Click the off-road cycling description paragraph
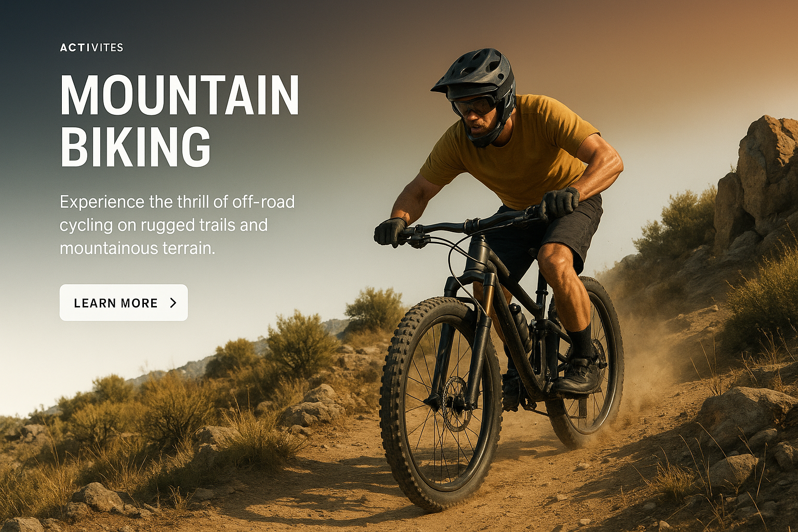The image size is (798, 532). coord(177,225)
